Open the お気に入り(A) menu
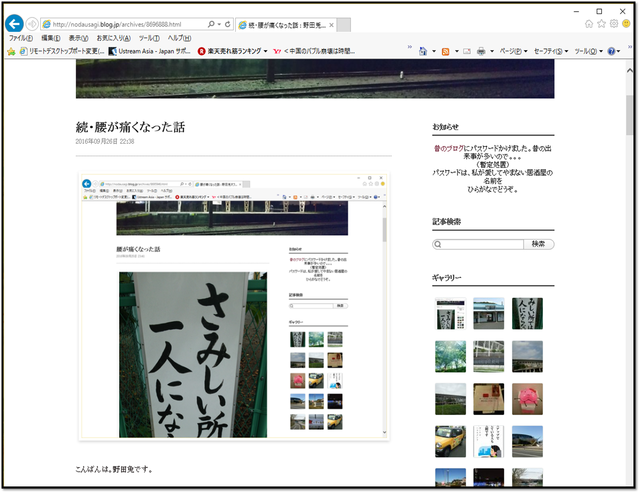The image size is (640, 493). click(x=113, y=38)
